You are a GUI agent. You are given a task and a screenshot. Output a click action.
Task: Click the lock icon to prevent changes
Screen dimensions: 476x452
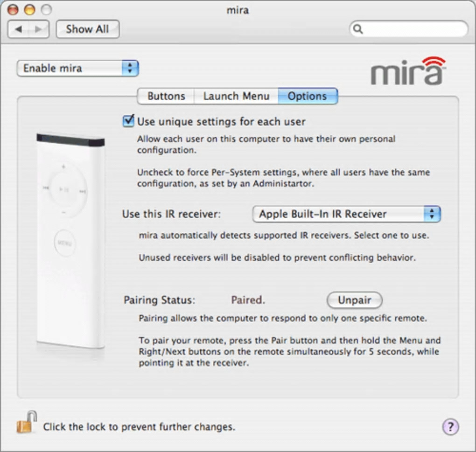click(27, 422)
